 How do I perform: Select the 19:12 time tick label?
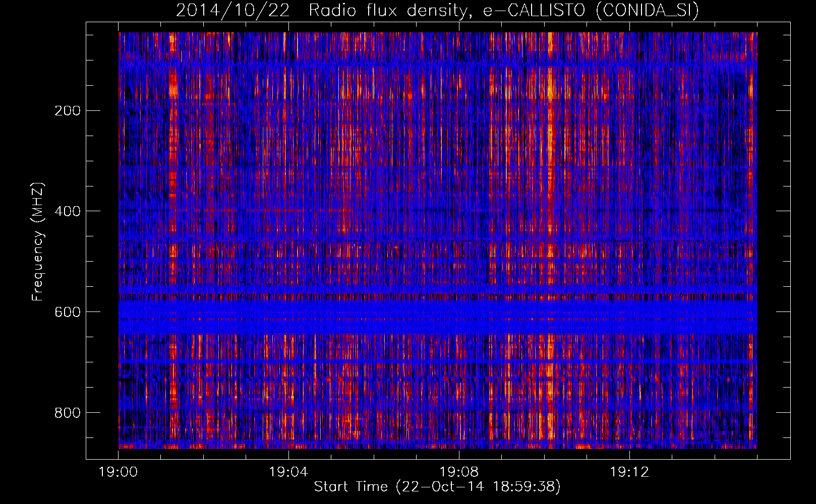(629, 472)
